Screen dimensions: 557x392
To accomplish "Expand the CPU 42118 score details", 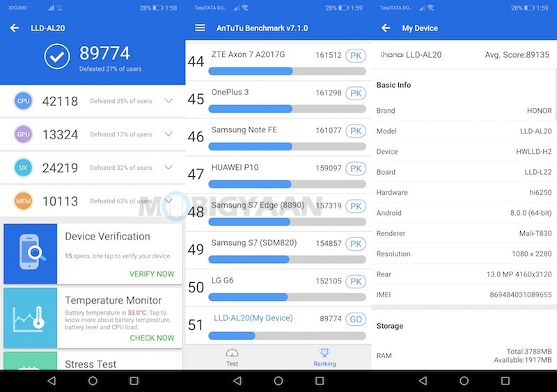I will (x=168, y=101).
